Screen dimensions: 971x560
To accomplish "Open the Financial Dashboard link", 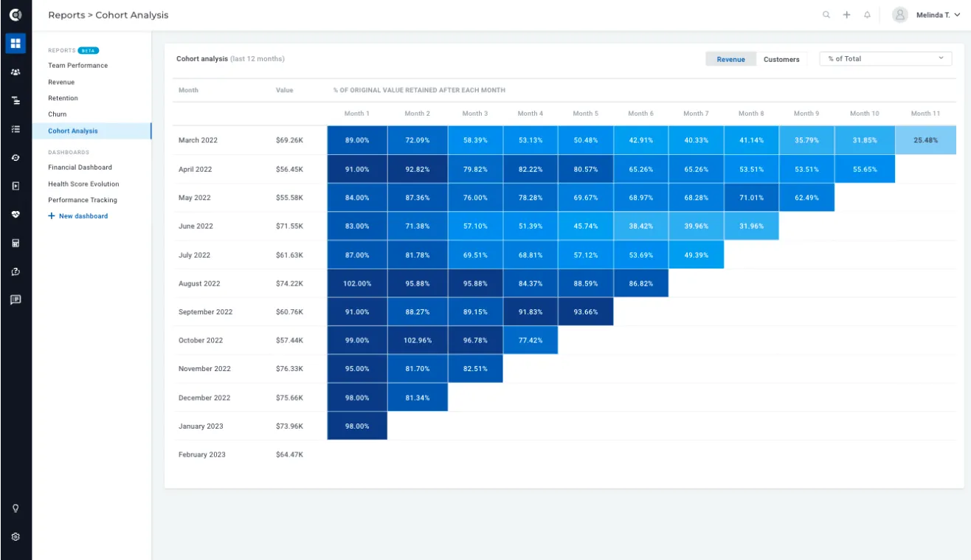I will pyautogui.click(x=80, y=167).
